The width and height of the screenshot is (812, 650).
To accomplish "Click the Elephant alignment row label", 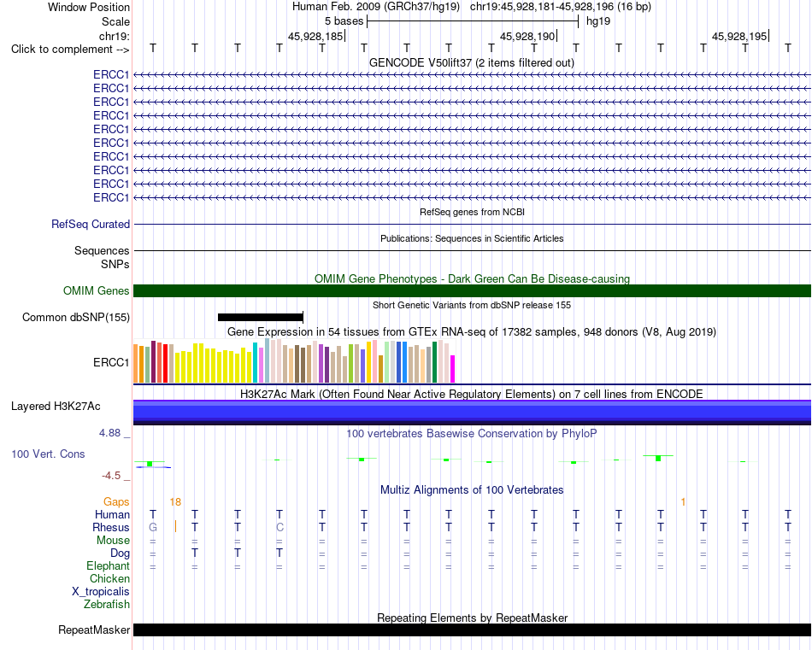I will 108,565.
